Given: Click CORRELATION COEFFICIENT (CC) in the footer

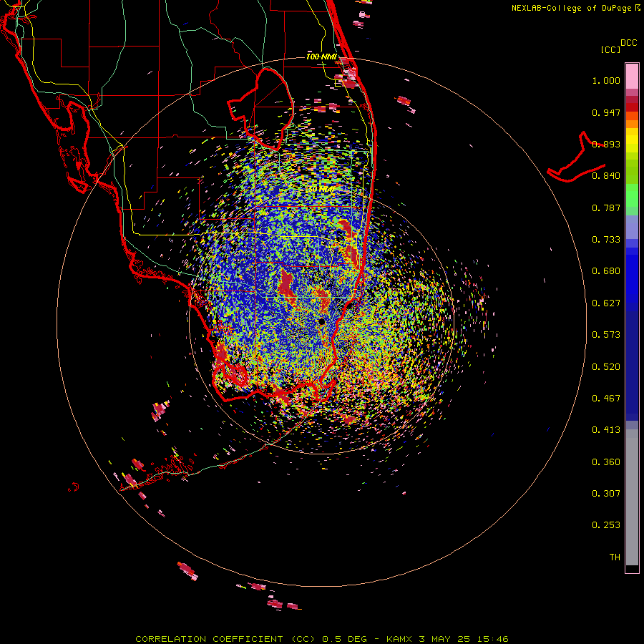Looking at the screenshot, I should pos(225,639).
